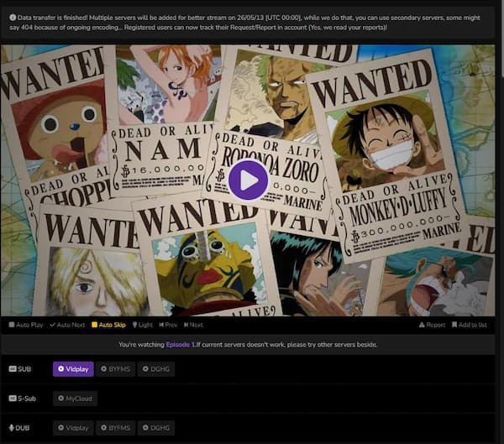Click the Monkey D. Luffy wanted poster
Viewport: 504px width, 444px height.
tap(386, 158)
